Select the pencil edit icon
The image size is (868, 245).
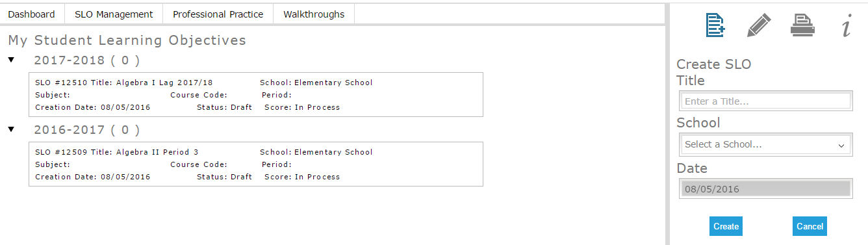pos(759,25)
